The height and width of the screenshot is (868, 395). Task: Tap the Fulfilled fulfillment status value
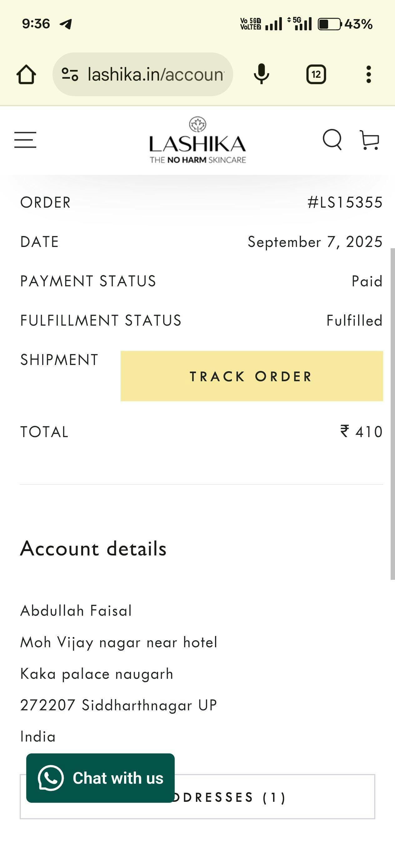[354, 320]
